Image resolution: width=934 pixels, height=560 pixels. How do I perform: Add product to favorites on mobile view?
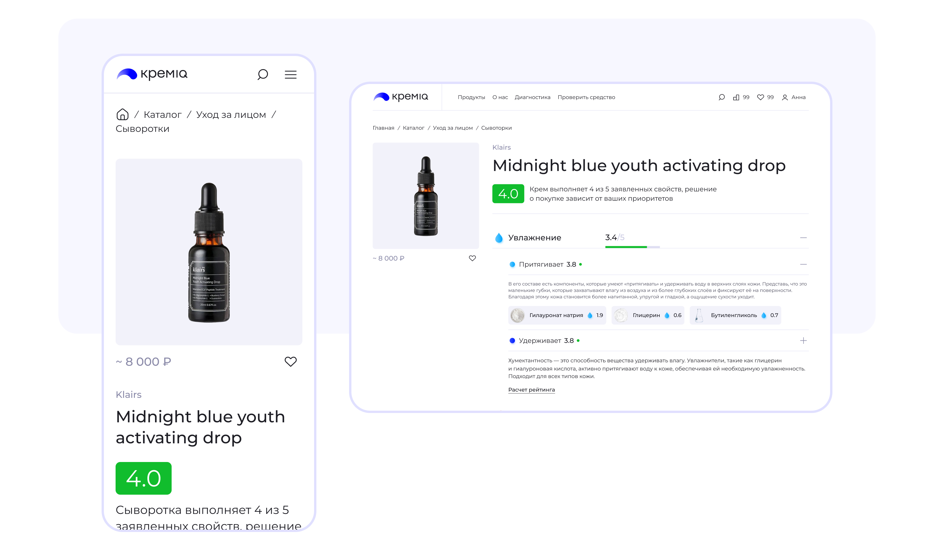[290, 361]
